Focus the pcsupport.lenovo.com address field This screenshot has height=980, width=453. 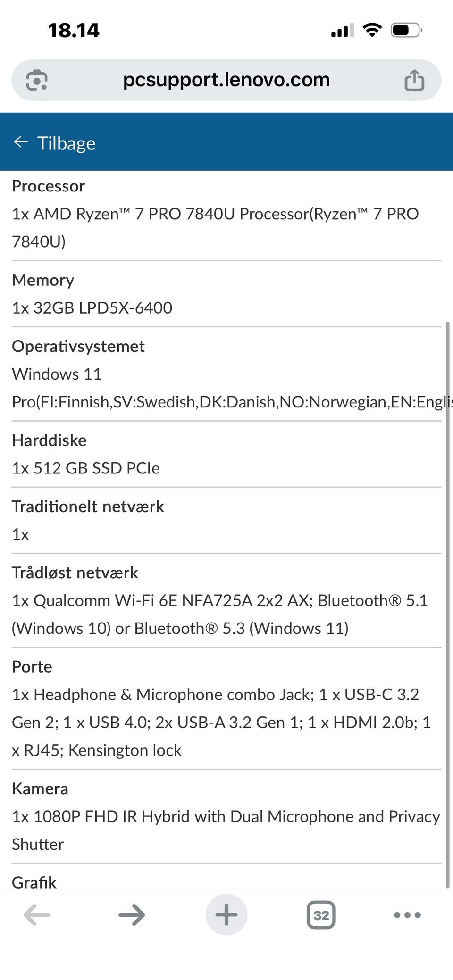coord(226,80)
